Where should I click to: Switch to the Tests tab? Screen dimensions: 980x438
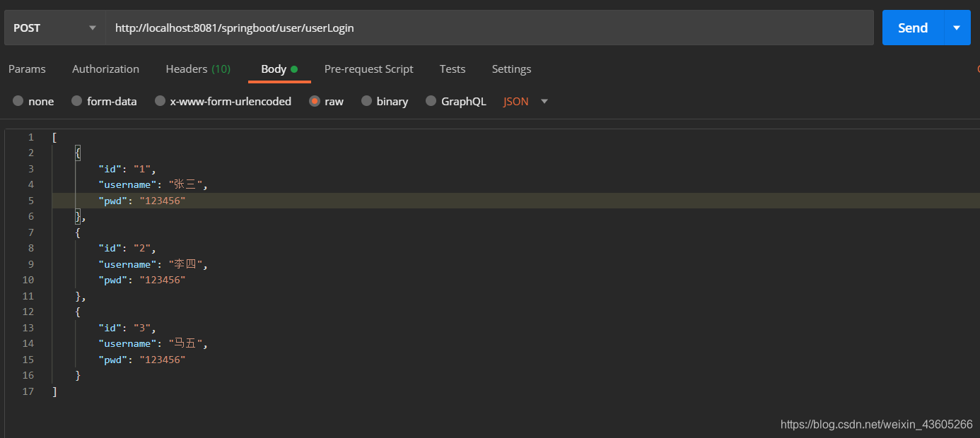(453, 69)
